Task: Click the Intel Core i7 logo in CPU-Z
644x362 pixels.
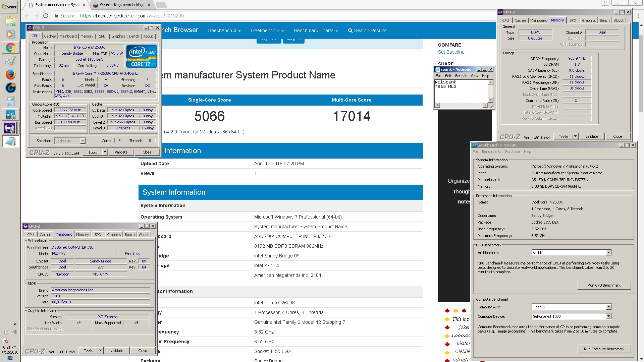Action: click(x=142, y=56)
